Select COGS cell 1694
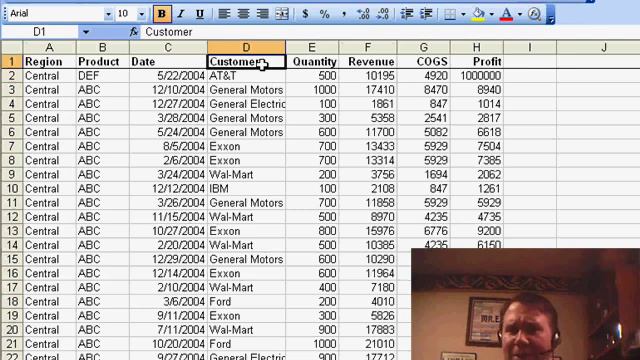 coord(423,175)
